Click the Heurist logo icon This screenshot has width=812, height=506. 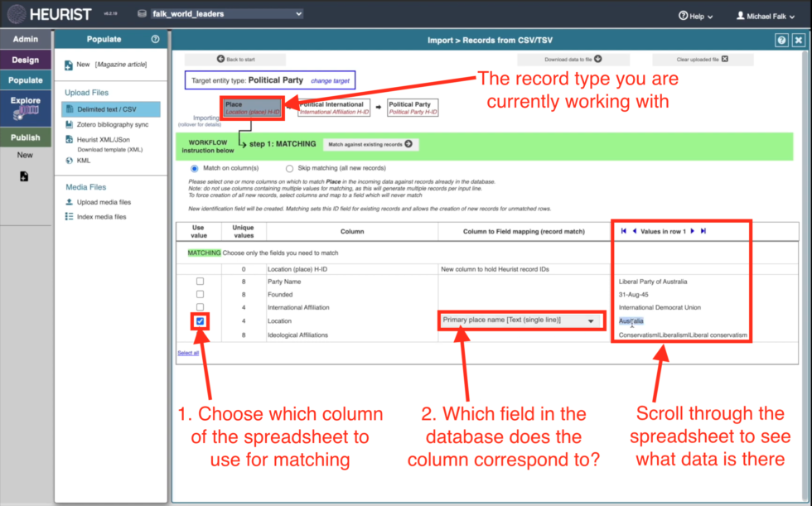pos(17,14)
